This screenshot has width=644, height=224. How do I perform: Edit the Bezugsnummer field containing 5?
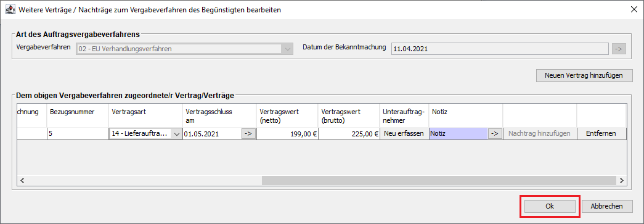(x=78, y=133)
